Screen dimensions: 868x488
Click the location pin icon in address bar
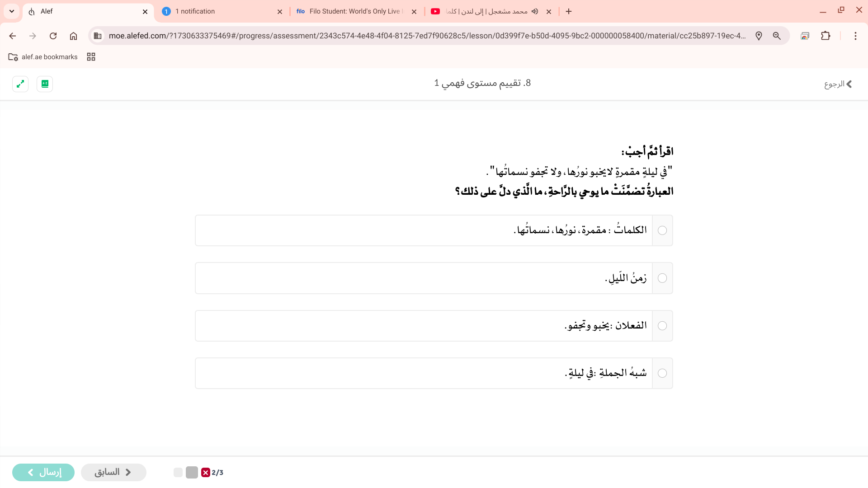point(759,36)
